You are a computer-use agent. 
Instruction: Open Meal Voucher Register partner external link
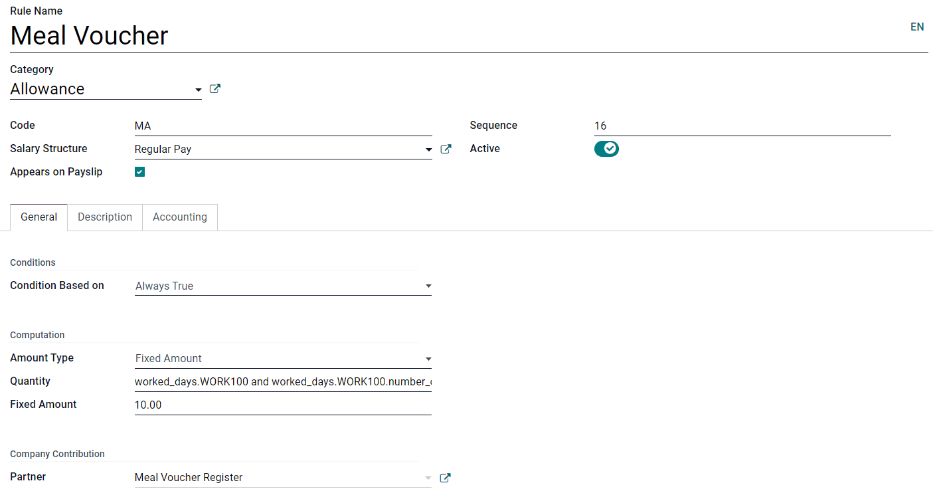pos(446,478)
